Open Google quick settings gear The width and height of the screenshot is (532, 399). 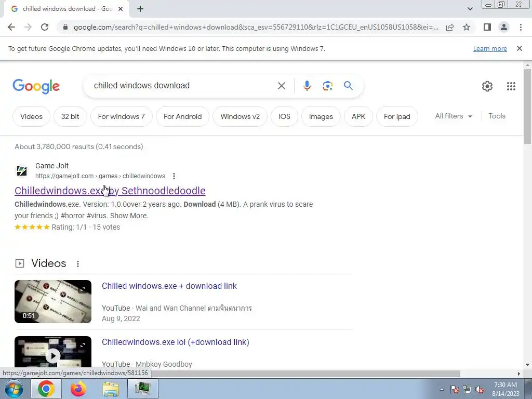[x=487, y=86]
